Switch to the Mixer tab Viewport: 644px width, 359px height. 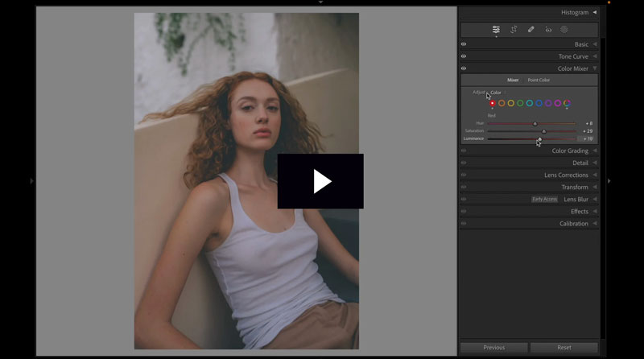pyautogui.click(x=513, y=80)
